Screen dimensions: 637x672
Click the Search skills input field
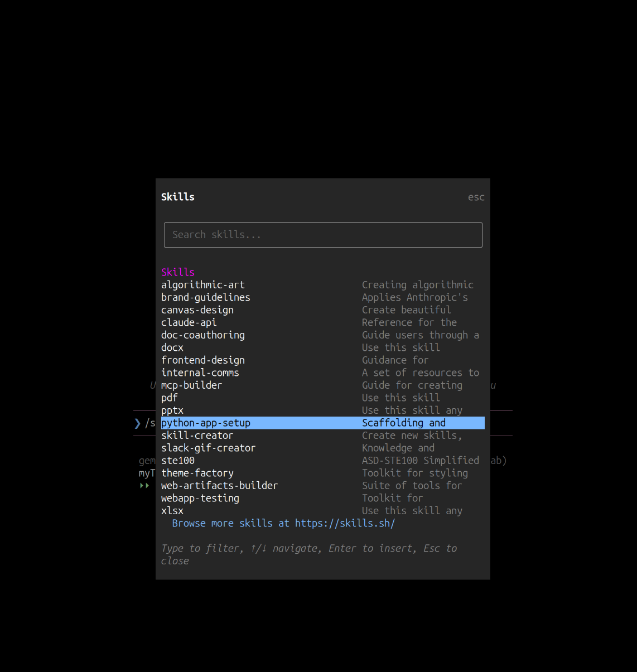click(323, 235)
